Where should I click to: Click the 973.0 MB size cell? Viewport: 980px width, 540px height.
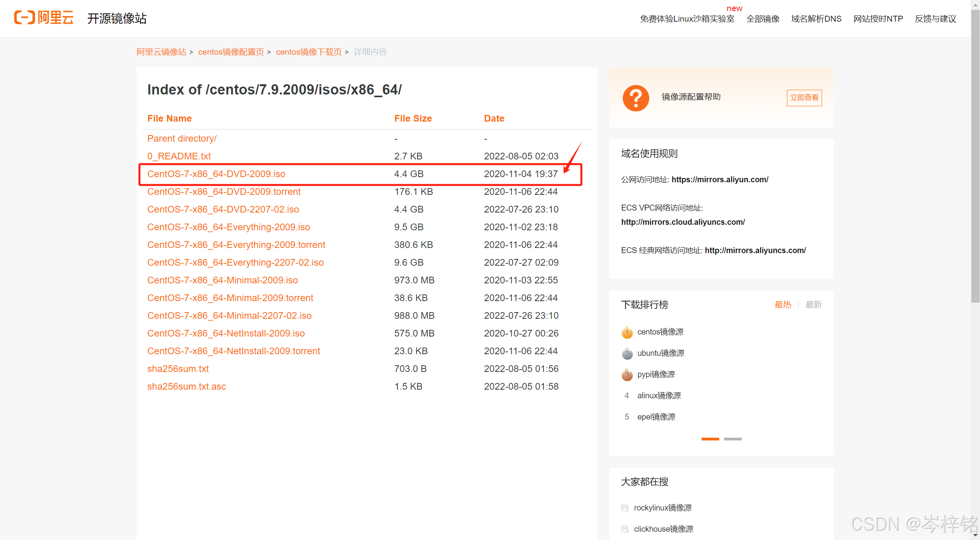[x=414, y=280]
